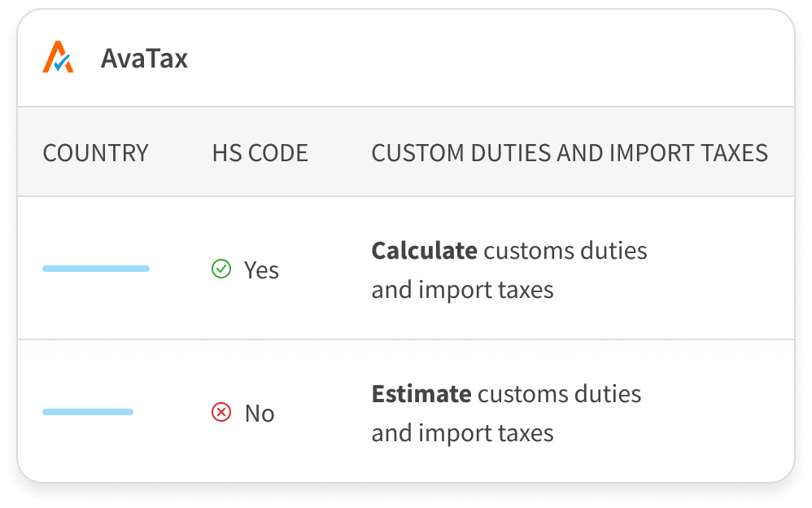Click CUSTOM DUTIES AND IMPORT TAXES header
Viewport: 812px width, 508px height.
(570, 152)
